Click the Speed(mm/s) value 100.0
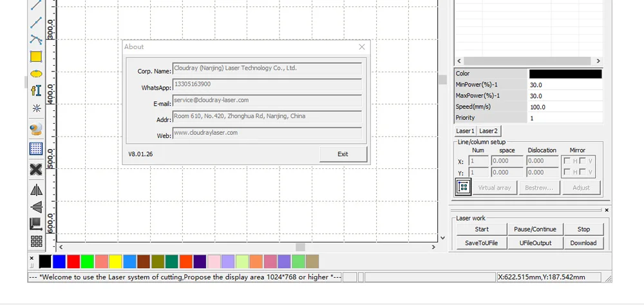Screen dimensions: 644x305 (x=565, y=107)
